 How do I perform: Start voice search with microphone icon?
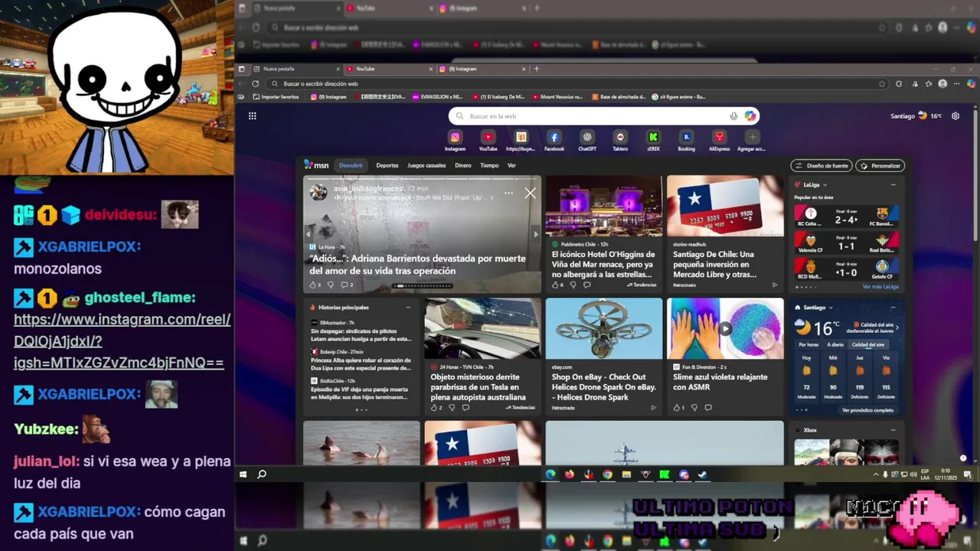pyautogui.click(x=733, y=116)
